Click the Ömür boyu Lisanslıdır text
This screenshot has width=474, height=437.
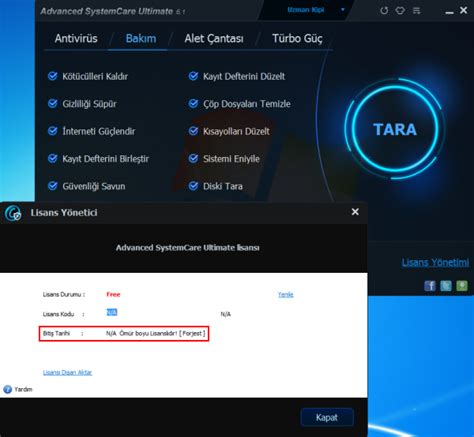click(148, 333)
